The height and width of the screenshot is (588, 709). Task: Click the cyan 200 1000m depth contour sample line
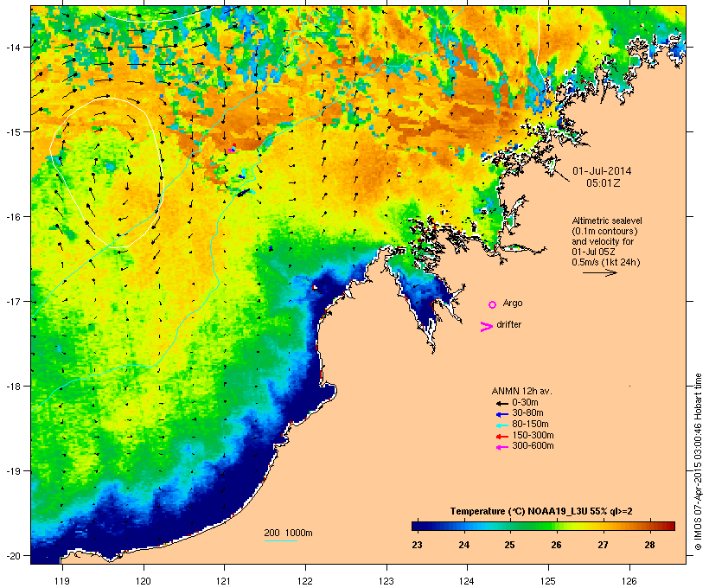click(280, 540)
